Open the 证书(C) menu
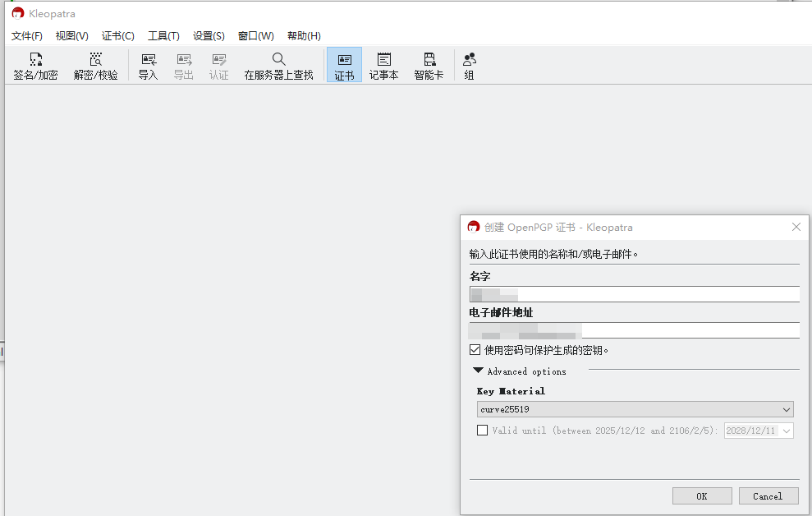812x516 pixels. click(118, 36)
